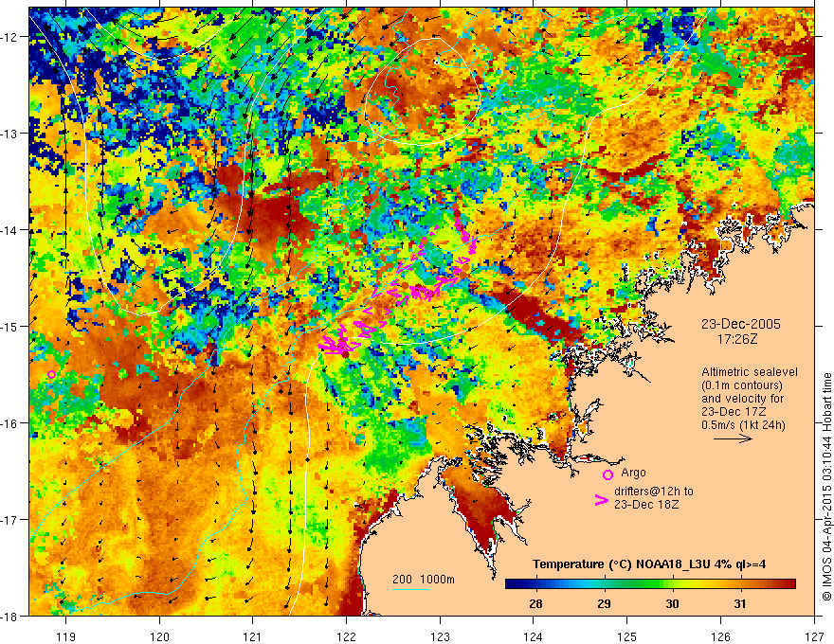Click latitude axis label -16
Screen dimensions: 834x644
point(10,423)
